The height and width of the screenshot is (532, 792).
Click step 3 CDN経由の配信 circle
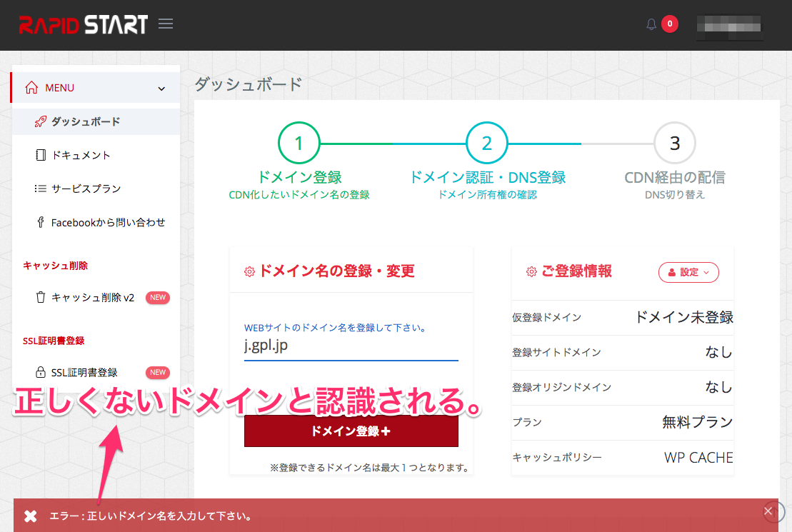click(674, 143)
